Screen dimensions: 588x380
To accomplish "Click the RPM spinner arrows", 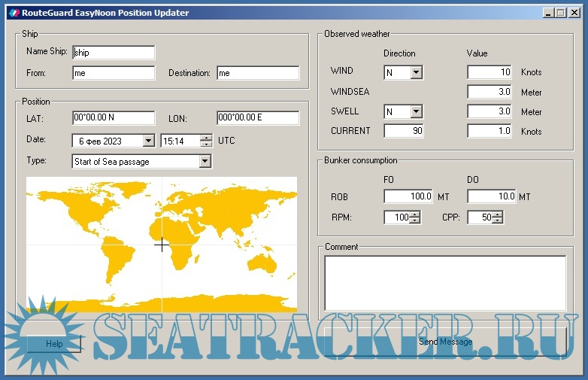I will [415, 217].
